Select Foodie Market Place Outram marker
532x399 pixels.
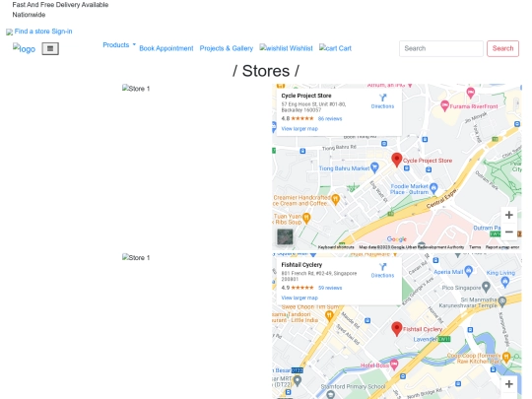click(x=433, y=187)
